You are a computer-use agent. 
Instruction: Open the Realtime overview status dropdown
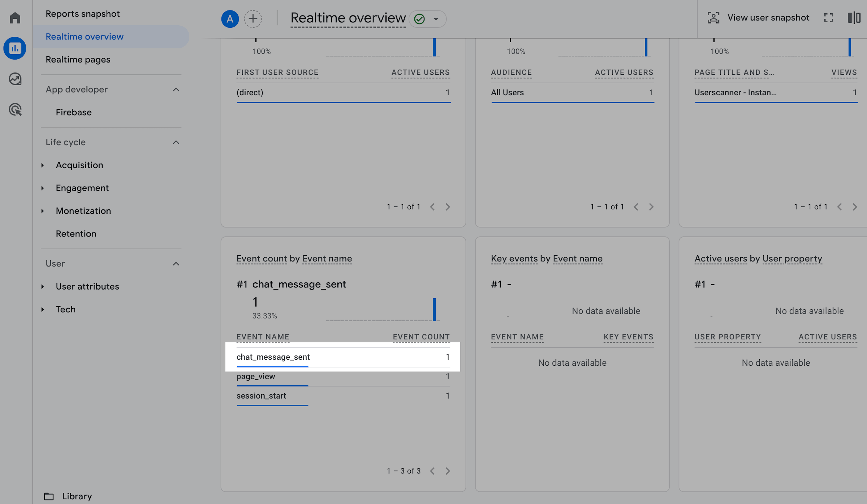pos(436,19)
